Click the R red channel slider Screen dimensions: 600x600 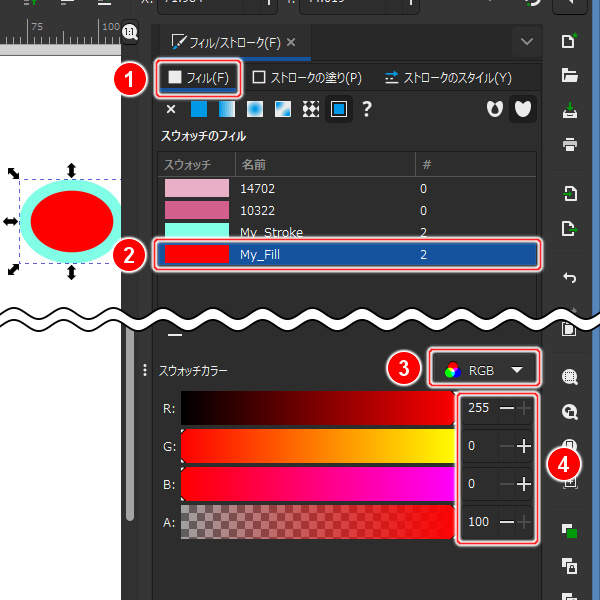[x=318, y=408]
